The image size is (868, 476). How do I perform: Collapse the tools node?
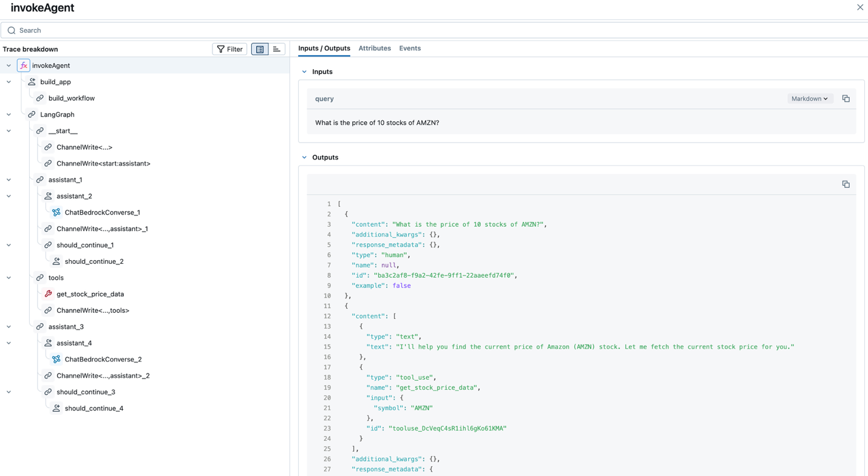pos(8,278)
